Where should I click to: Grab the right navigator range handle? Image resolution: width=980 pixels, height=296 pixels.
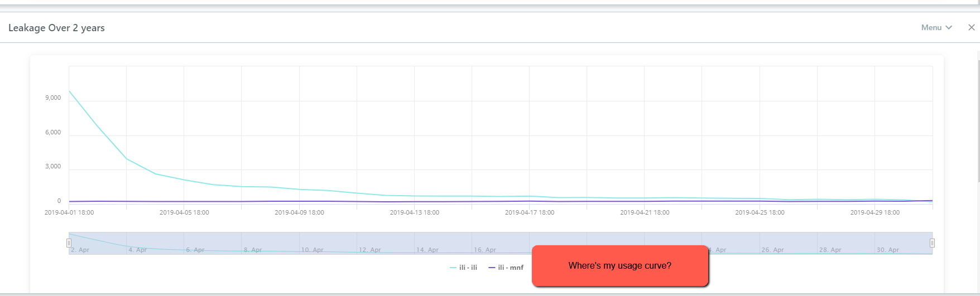932,243
